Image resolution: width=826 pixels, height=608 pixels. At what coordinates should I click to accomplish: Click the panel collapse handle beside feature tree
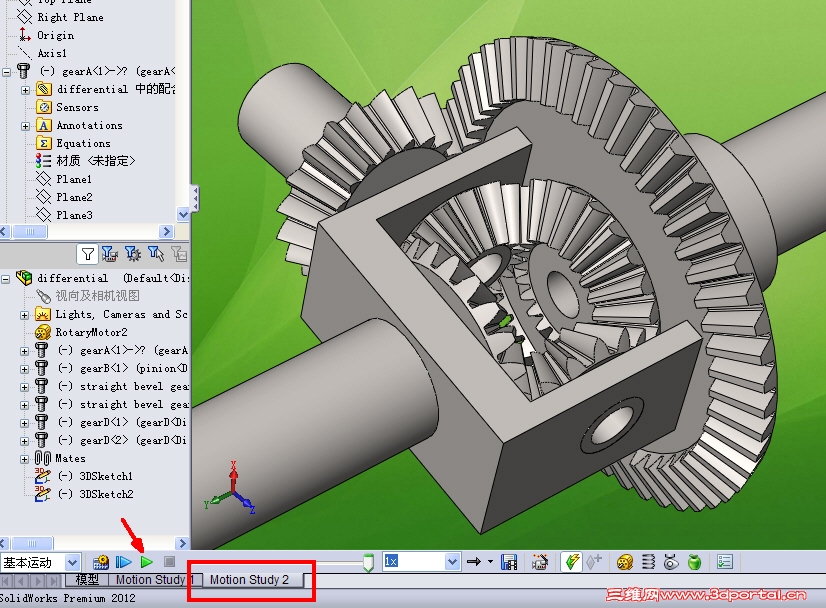coord(195,199)
